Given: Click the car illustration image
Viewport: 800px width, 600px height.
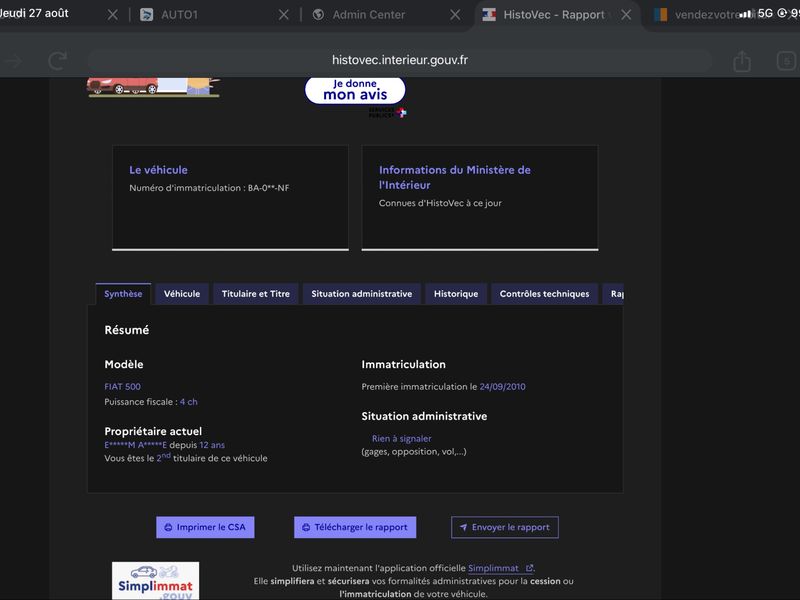Looking at the screenshot, I should (153, 86).
